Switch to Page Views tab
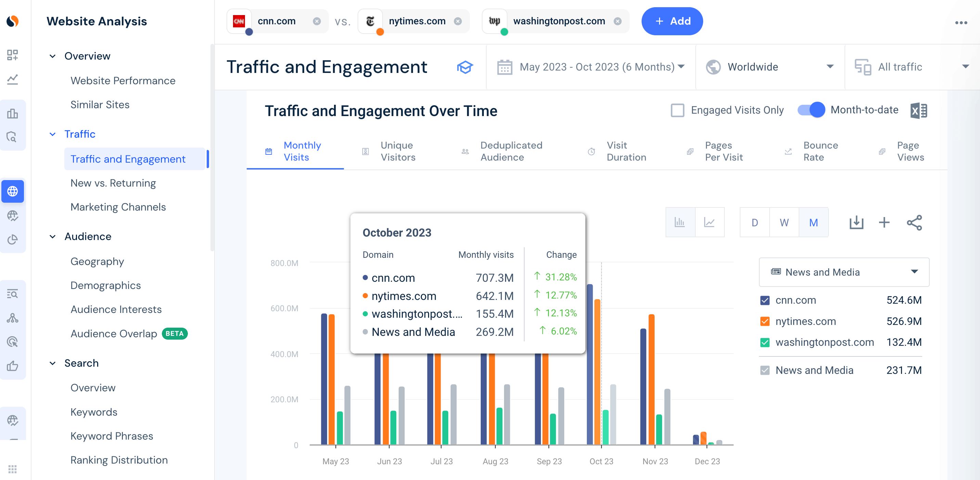The height and width of the screenshot is (480, 980). click(902, 152)
